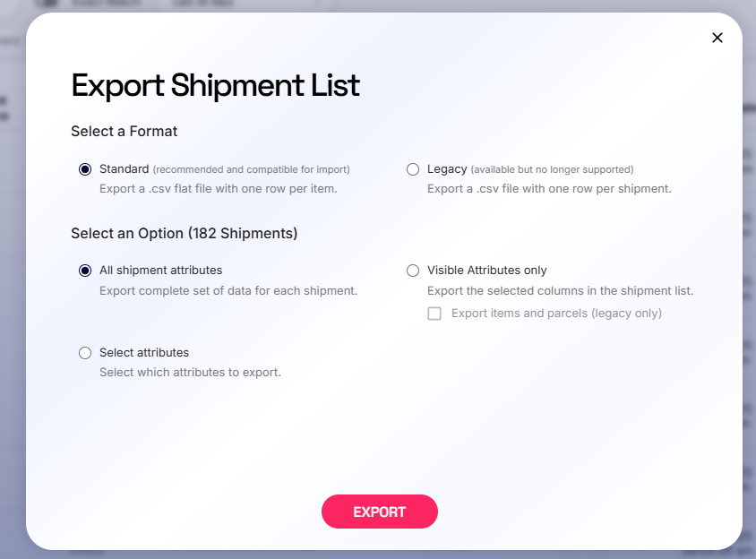The width and height of the screenshot is (756, 559).
Task: Click the 'Legacy' label text
Action: [x=447, y=169]
